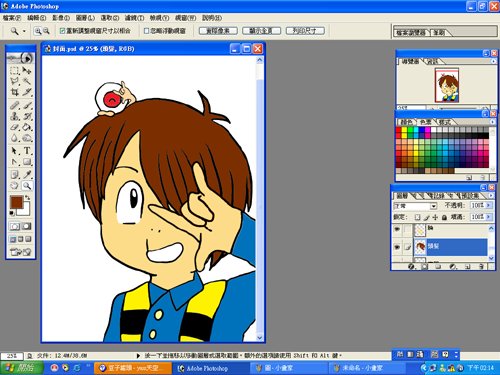
Task: Create a new layer in Layers panel
Action: coord(468,267)
